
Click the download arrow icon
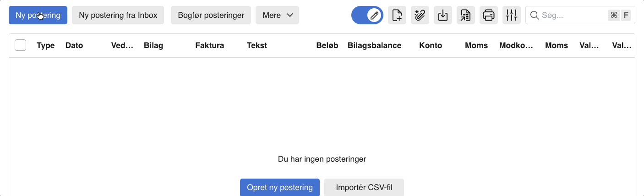pos(443,15)
